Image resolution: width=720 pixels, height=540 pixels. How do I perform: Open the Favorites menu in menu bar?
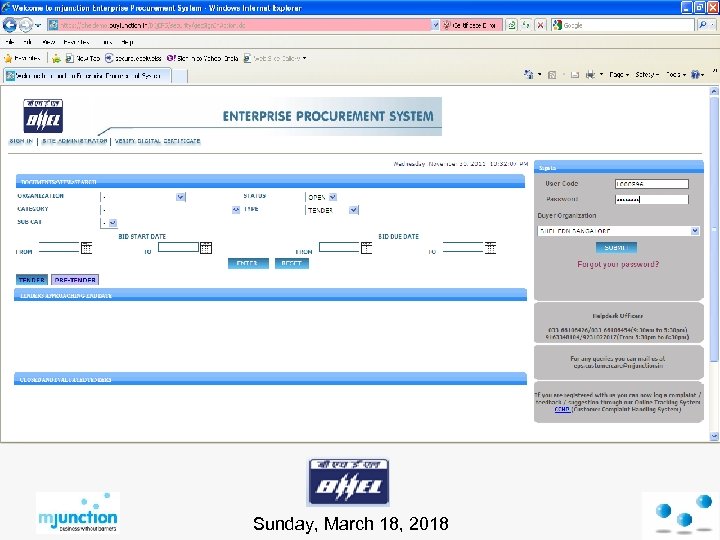tap(76, 42)
